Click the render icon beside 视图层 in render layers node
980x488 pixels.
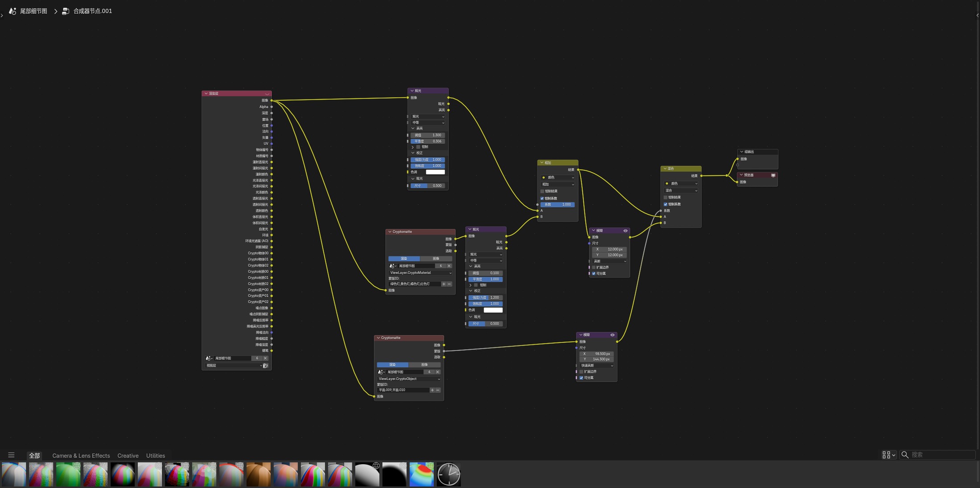point(265,366)
